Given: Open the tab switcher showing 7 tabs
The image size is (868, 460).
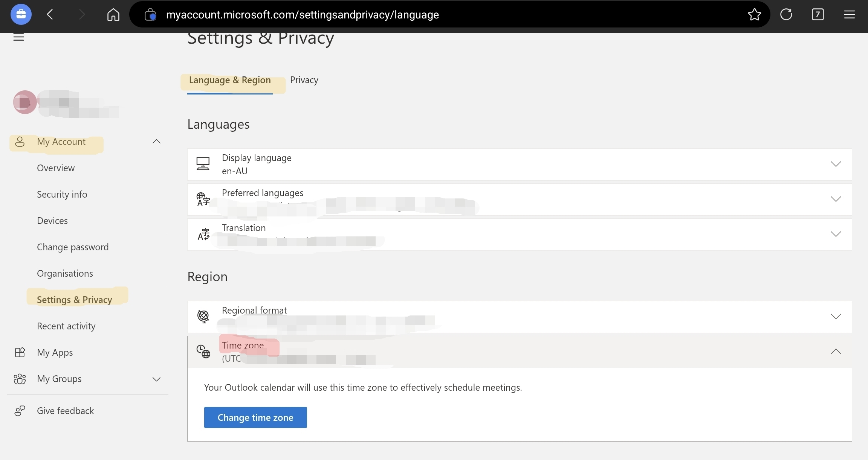Looking at the screenshot, I should pyautogui.click(x=818, y=15).
